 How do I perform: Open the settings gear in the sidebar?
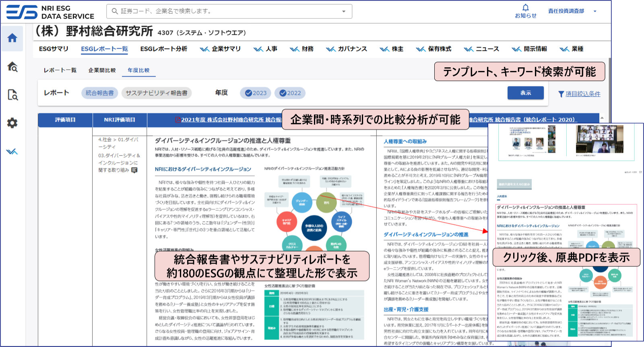[12, 123]
